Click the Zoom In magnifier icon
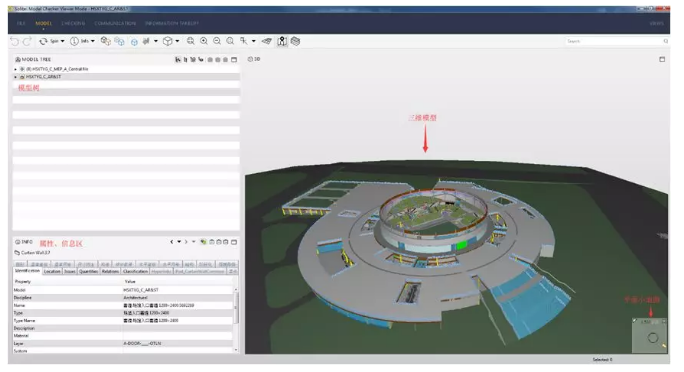 pyautogui.click(x=204, y=41)
